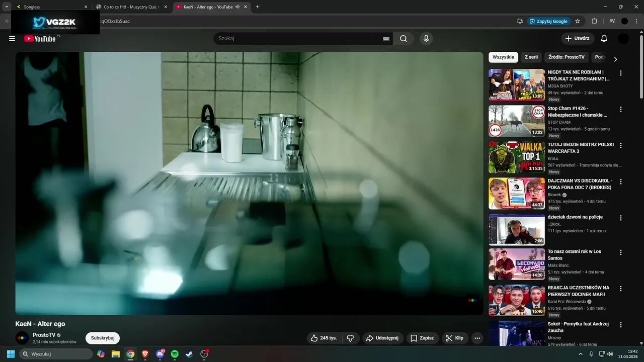The width and height of the screenshot is (644, 362).
Task: Open the Windows Start menu
Action: pyautogui.click(x=11, y=354)
